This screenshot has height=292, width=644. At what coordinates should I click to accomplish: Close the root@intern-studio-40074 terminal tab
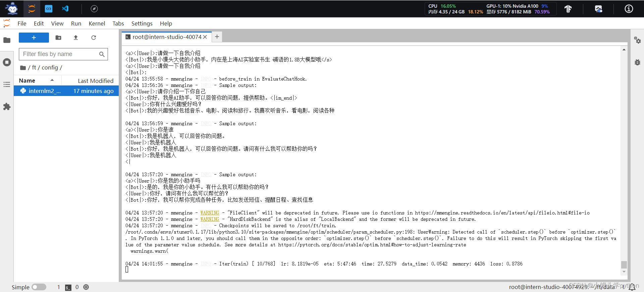click(205, 37)
